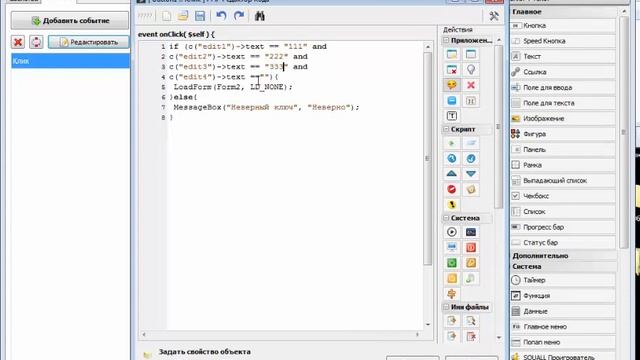
Task: Click the yellow exclamation action icon
Action: (452, 204)
